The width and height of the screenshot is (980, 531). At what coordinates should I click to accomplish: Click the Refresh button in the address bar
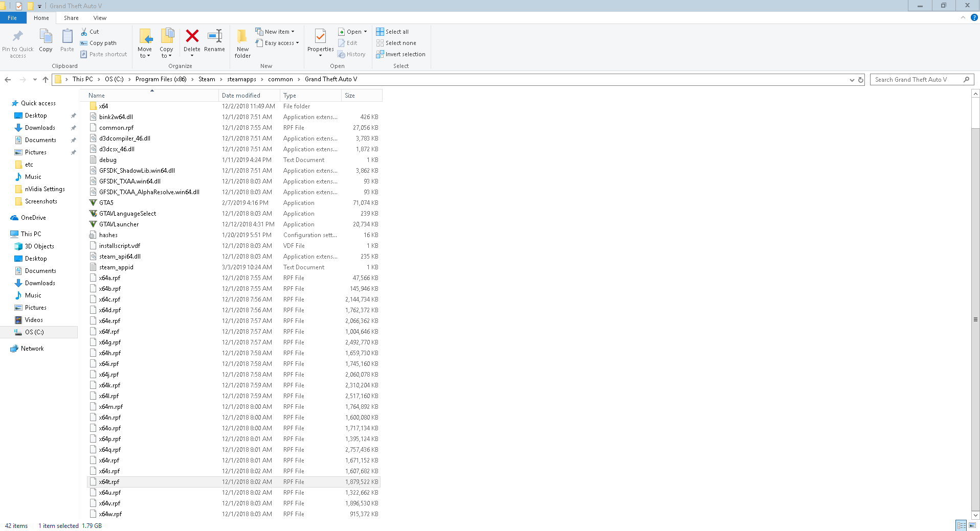pos(861,80)
